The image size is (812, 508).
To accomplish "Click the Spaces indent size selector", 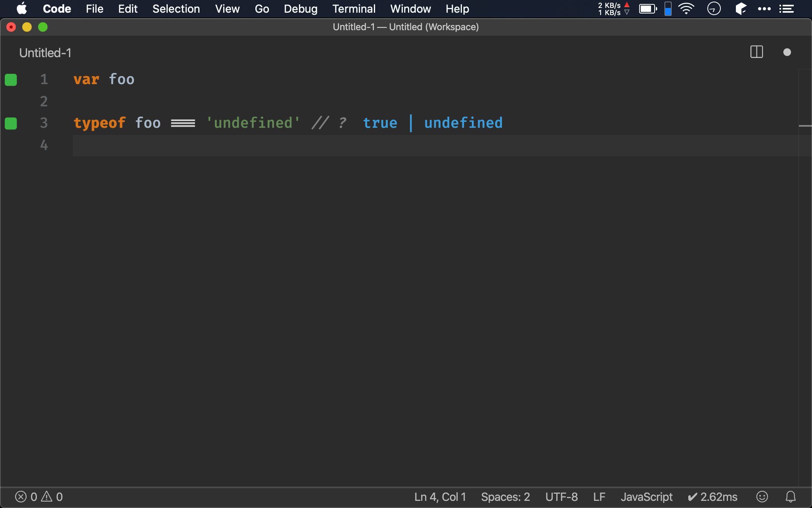I will (504, 497).
